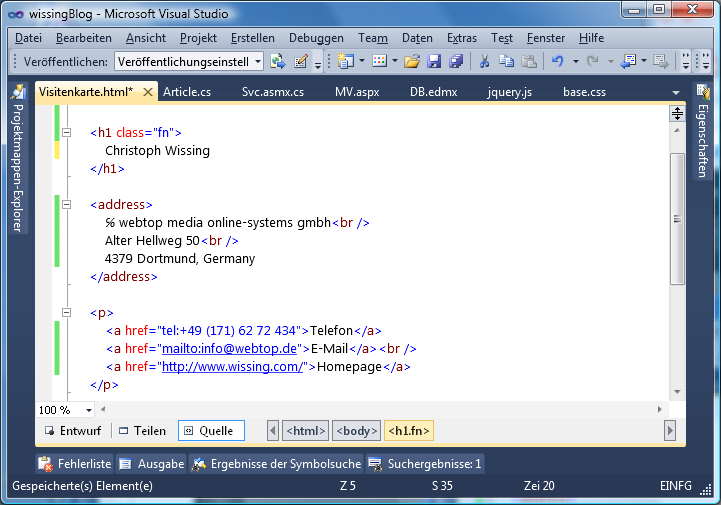
Task: Click the Save floppy disk icon
Action: [x=434, y=61]
